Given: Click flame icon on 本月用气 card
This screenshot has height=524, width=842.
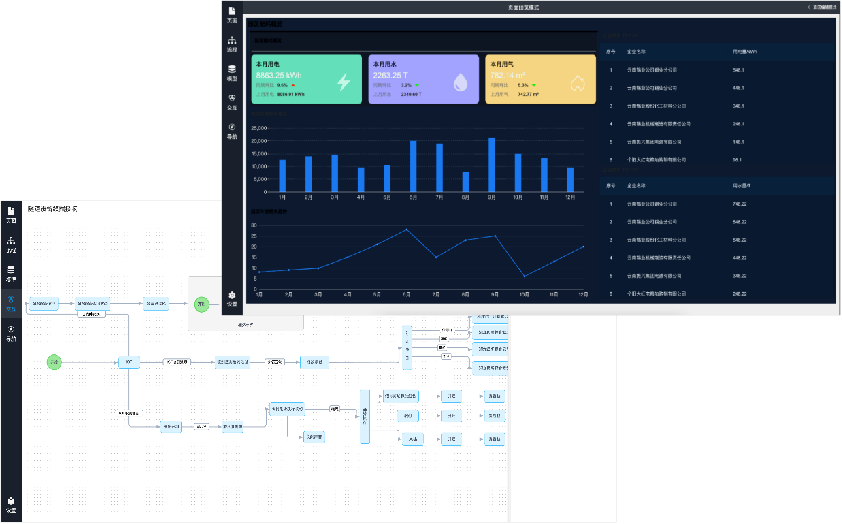Looking at the screenshot, I should coord(577,82).
